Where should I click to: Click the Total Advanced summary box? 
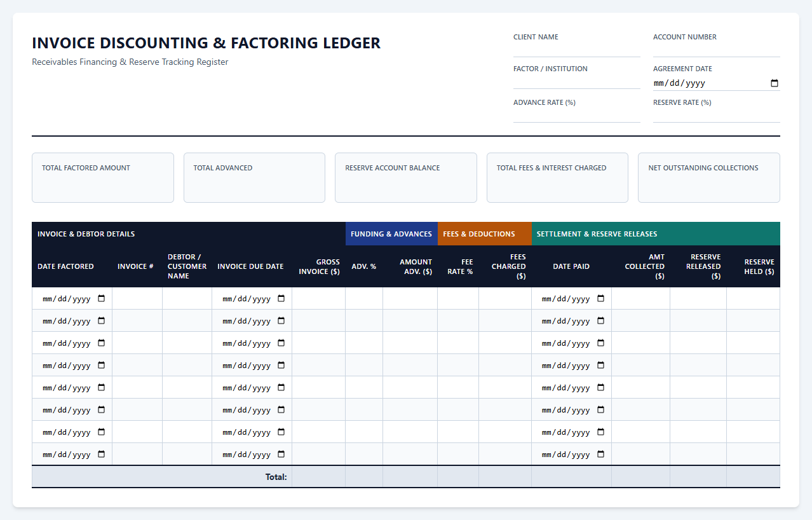[254, 177]
